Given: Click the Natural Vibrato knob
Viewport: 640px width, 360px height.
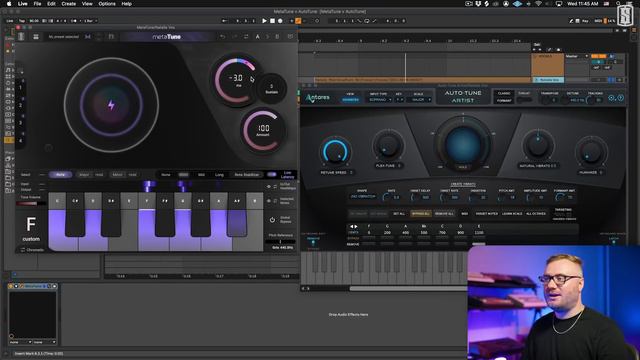Looking at the screenshot, I should tap(538, 145).
